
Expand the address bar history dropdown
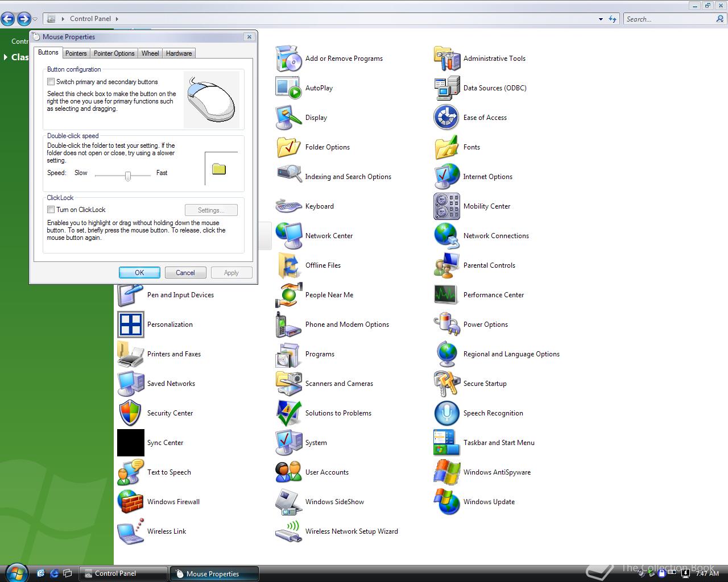(601, 19)
